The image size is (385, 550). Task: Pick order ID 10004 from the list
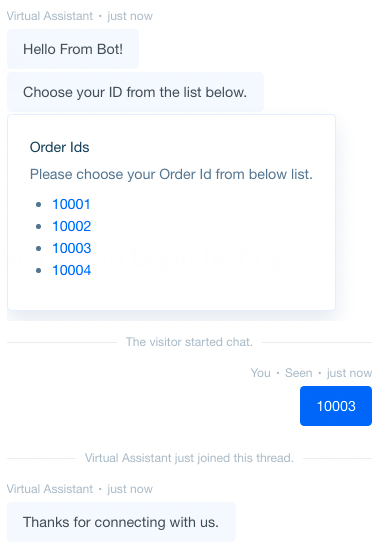click(72, 270)
